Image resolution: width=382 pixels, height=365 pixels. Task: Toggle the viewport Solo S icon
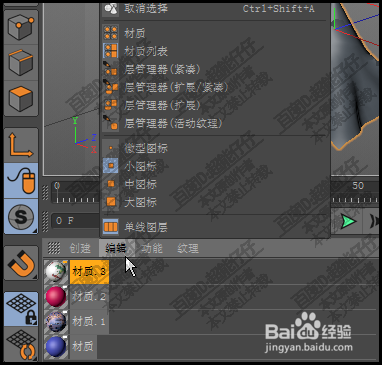21,217
